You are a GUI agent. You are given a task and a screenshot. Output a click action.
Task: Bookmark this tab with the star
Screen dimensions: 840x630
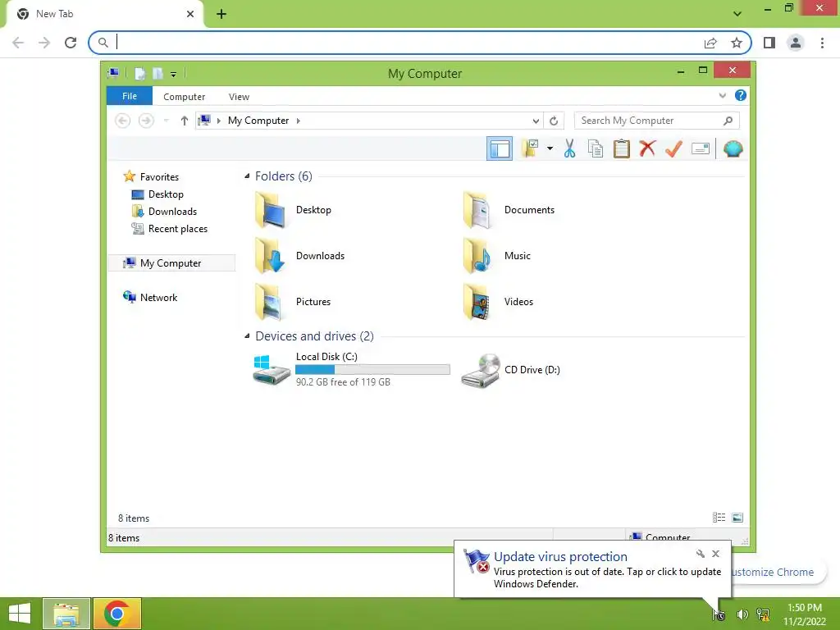point(737,43)
